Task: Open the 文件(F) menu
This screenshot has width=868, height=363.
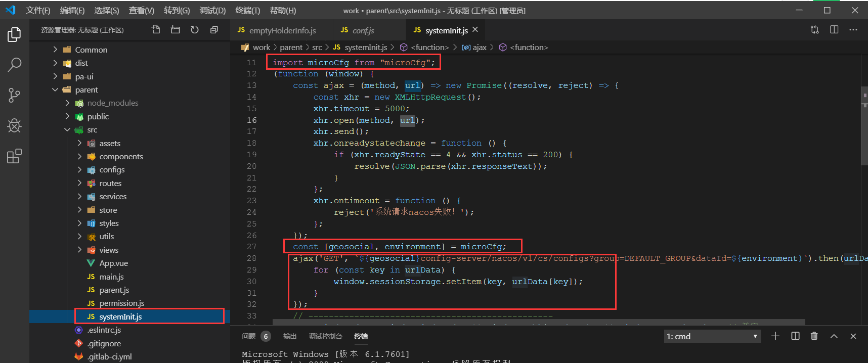Action: [x=38, y=10]
